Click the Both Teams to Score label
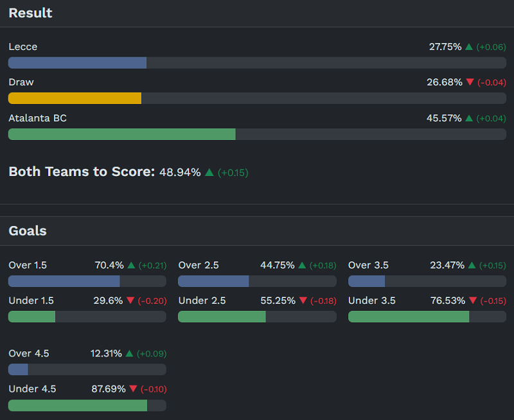Screen dimensions: 514x420 coord(82,172)
